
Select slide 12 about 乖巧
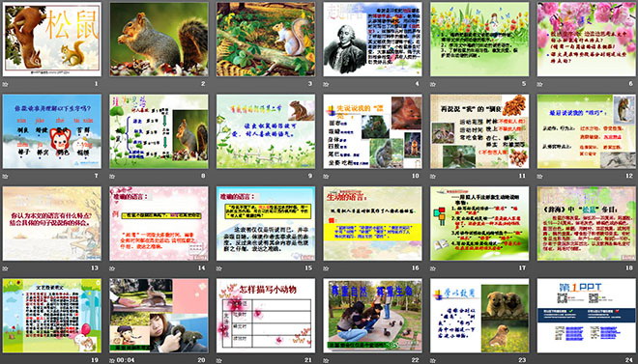click(x=587, y=131)
